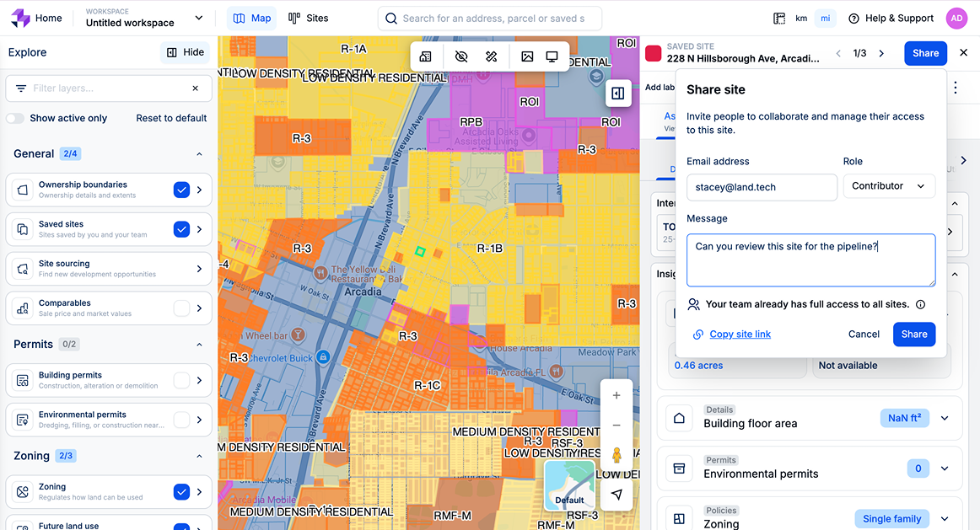This screenshot has height=530, width=980.
Task: Open the Role dropdown showing Contributor
Action: (888, 186)
